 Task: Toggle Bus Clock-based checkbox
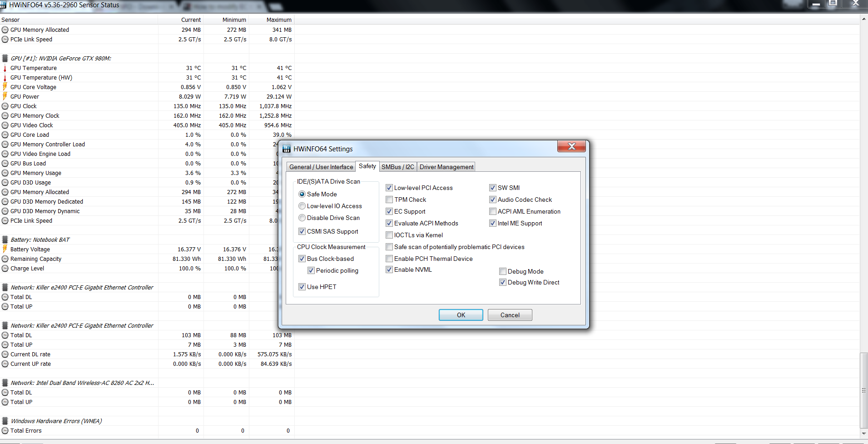pyautogui.click(x=302, y=259)
